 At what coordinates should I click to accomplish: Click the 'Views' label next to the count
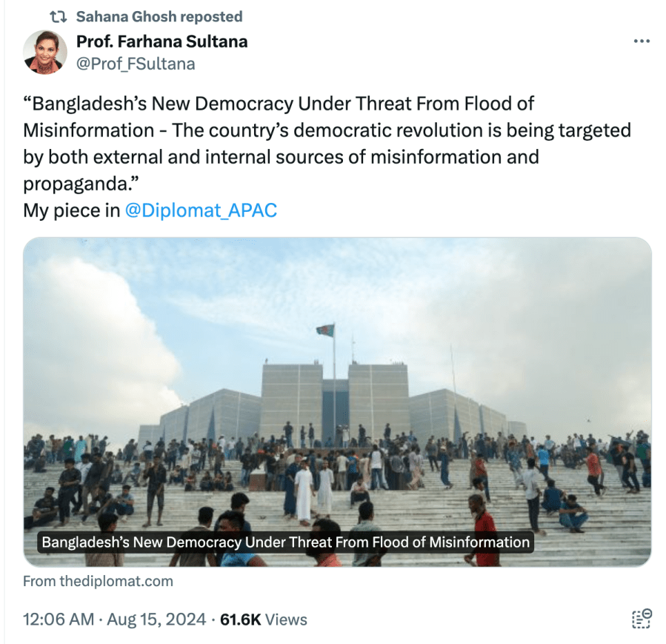coord(286,620)
